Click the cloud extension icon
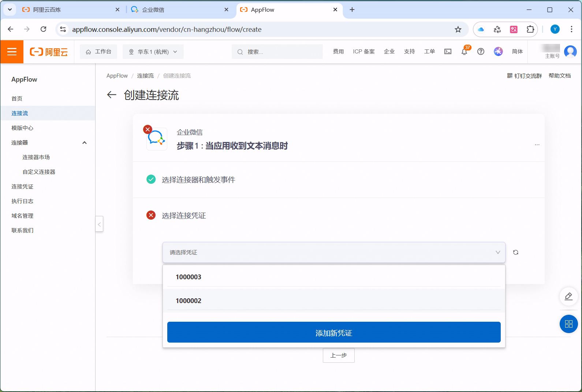Image resolution: width=582 pixels, height=392 pixels. pos(481,30)
